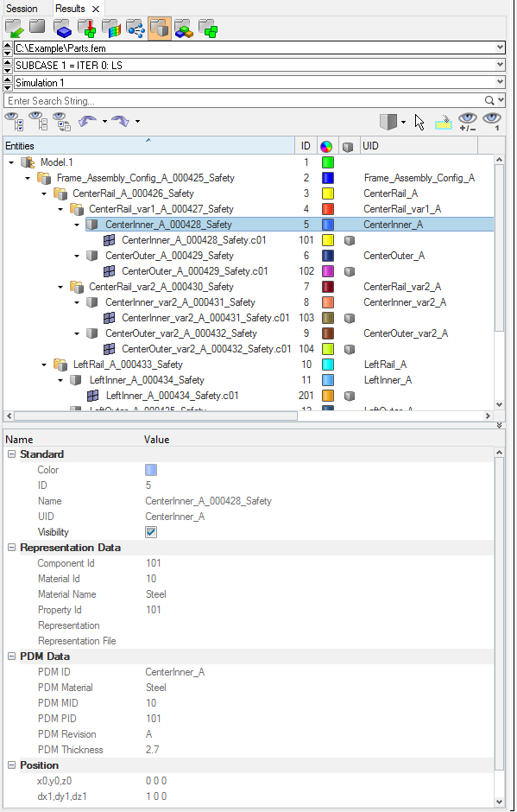The height and width of the screenshot is (812, 517).
Task: Click the contour results view icon
Action: 111,29
